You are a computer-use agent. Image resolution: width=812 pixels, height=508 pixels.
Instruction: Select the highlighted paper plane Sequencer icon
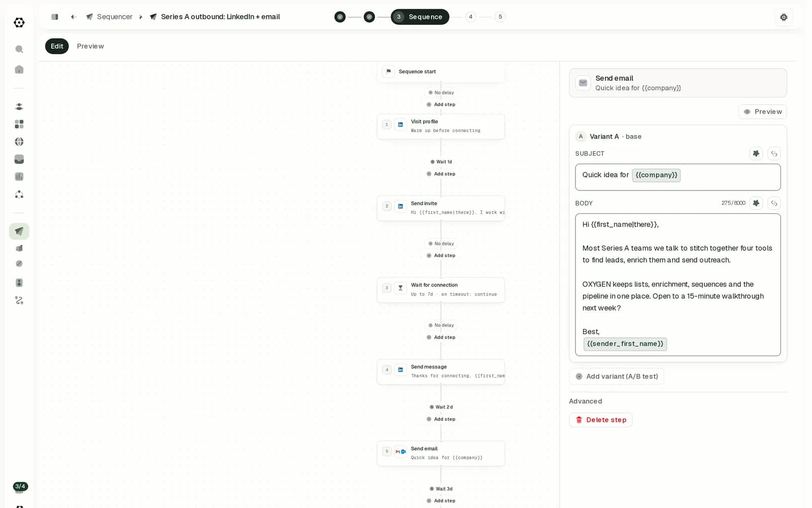coord(19,231)
